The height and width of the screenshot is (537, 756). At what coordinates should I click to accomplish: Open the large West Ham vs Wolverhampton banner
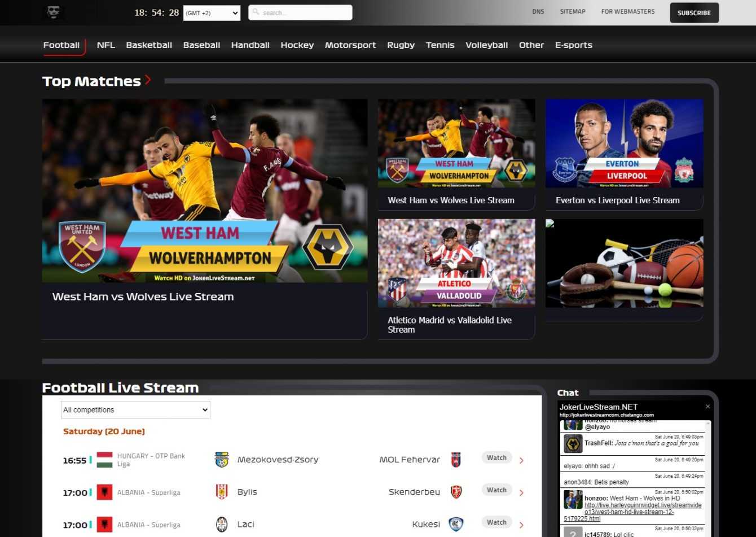click(205, 191)
